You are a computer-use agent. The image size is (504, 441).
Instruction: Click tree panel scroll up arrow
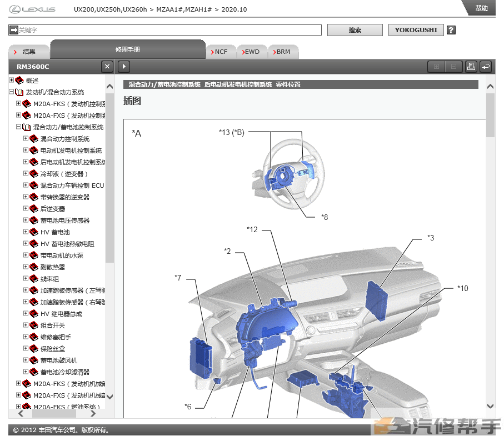(x=109, y=87)
